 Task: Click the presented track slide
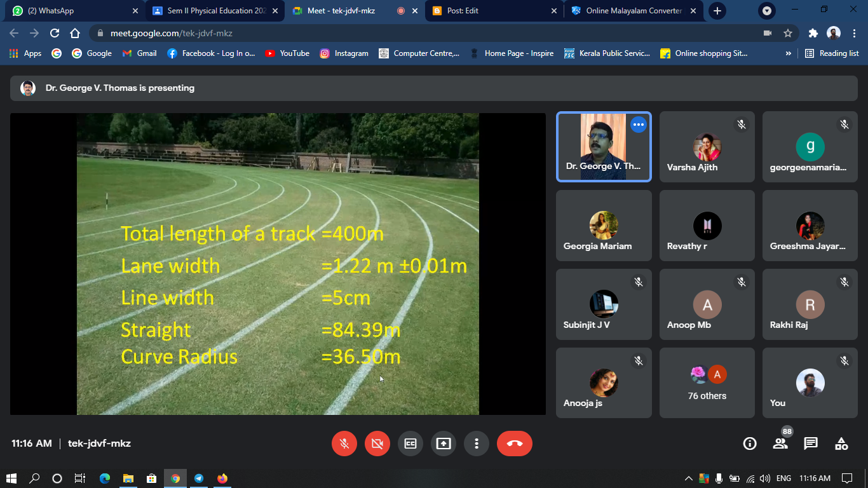point(278,264)
